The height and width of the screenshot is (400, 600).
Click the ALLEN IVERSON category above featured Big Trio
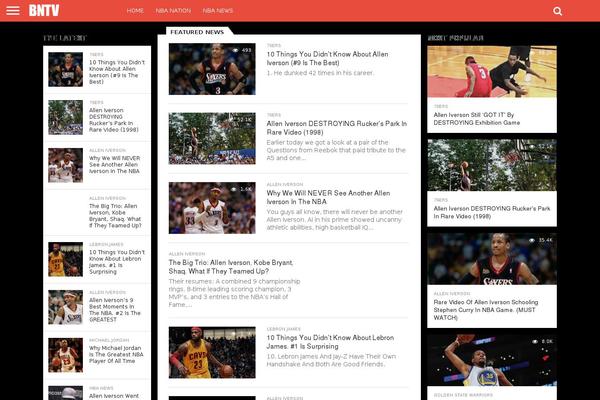187,254
